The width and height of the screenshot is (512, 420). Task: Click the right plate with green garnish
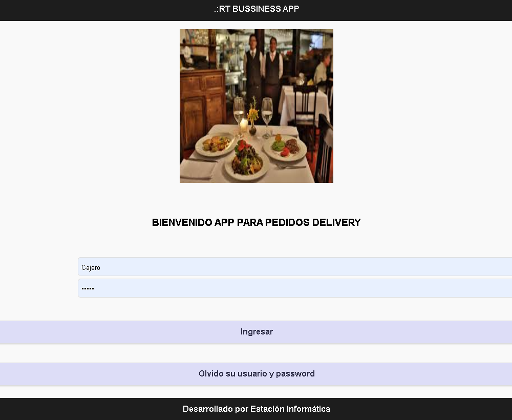click(285, 148)
